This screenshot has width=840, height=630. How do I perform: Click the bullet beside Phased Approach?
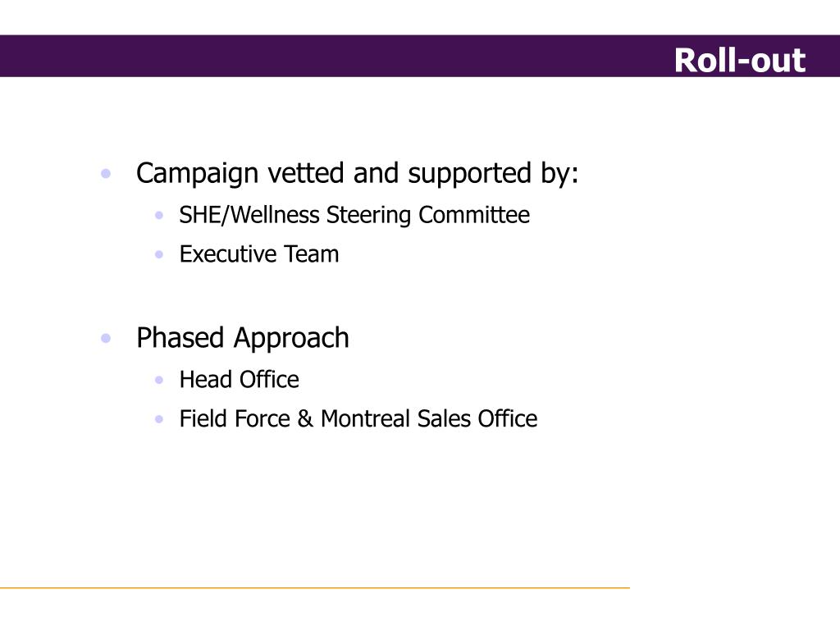tap(106, 339)
